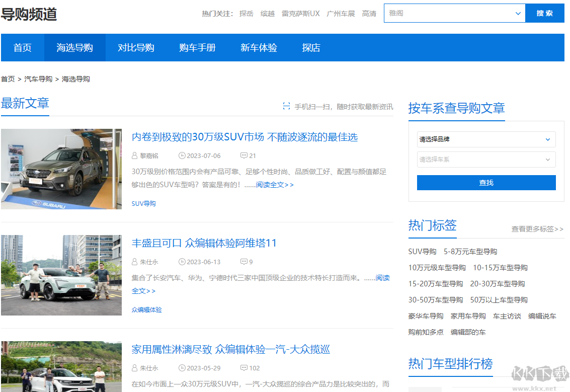
Task: Click the clock icon next to 2023-06-13
Action: (182, 262)
